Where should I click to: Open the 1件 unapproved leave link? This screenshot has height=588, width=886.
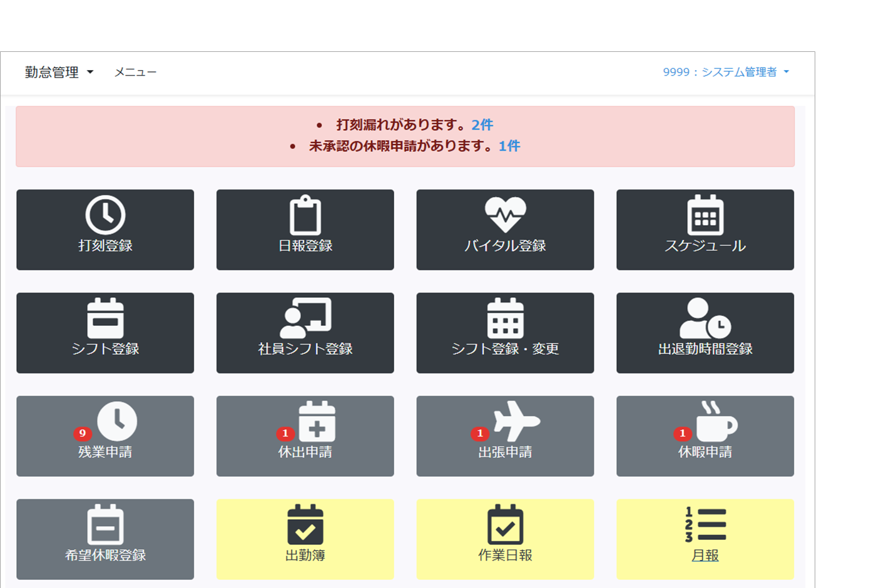509,146
